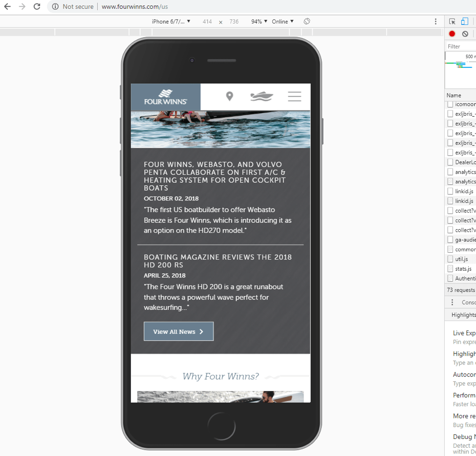Viewport: 476px width, 456px height.
Task: Select the stats.js request row
Action: (461, 269)
